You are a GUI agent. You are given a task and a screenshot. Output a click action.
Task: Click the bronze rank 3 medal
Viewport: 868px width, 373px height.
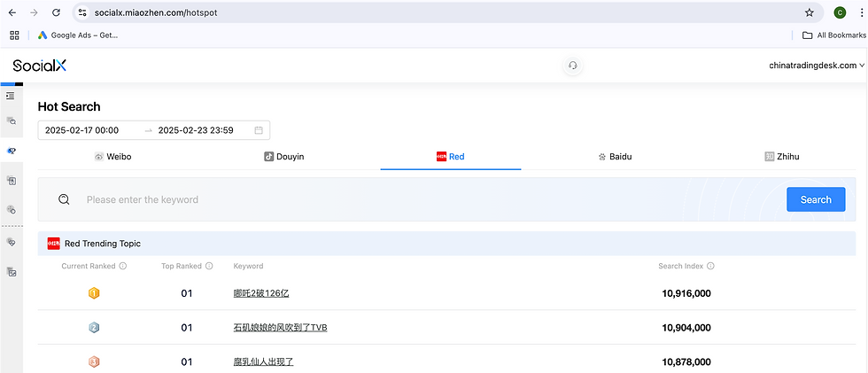coord(94,362)
